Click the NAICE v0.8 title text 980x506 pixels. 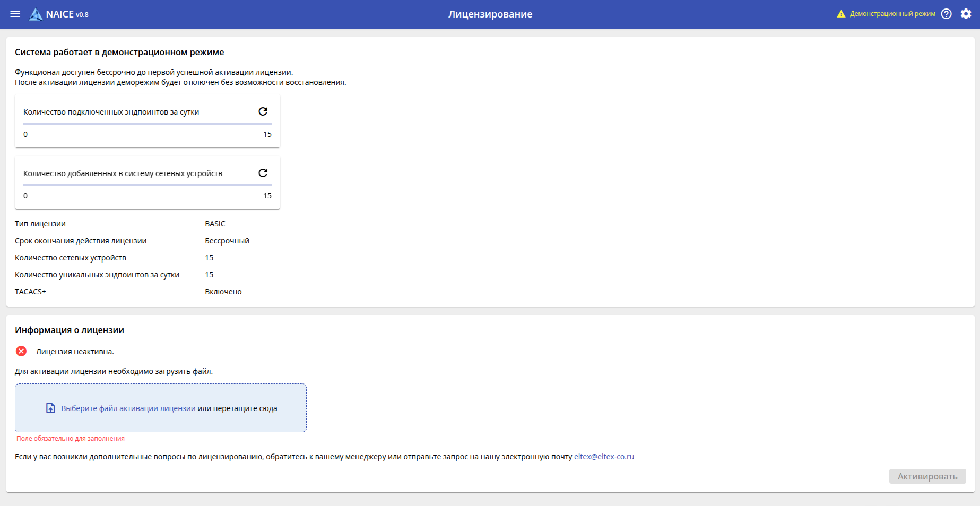67,14
